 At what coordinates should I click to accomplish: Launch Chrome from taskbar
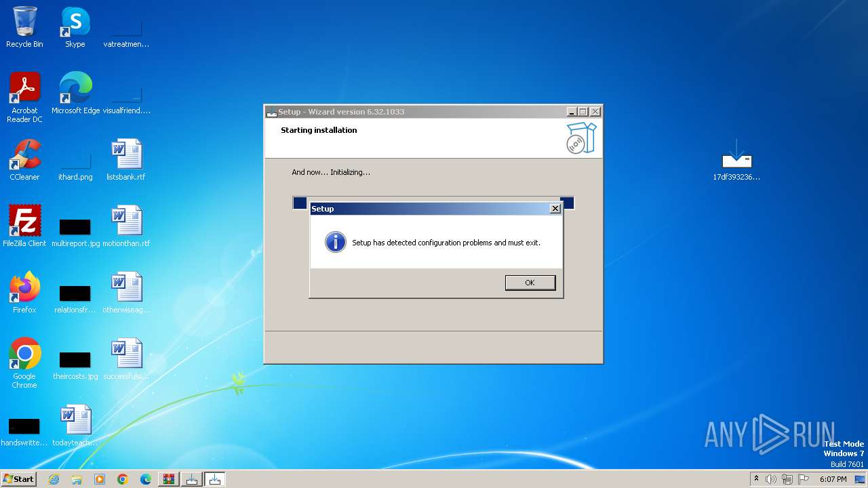[123, 479]
